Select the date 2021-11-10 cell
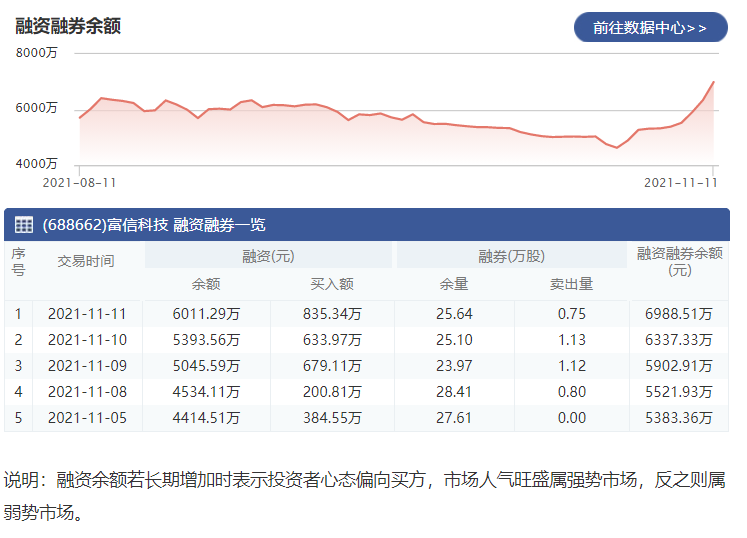747x538 pixels. [x=87, y=340]
